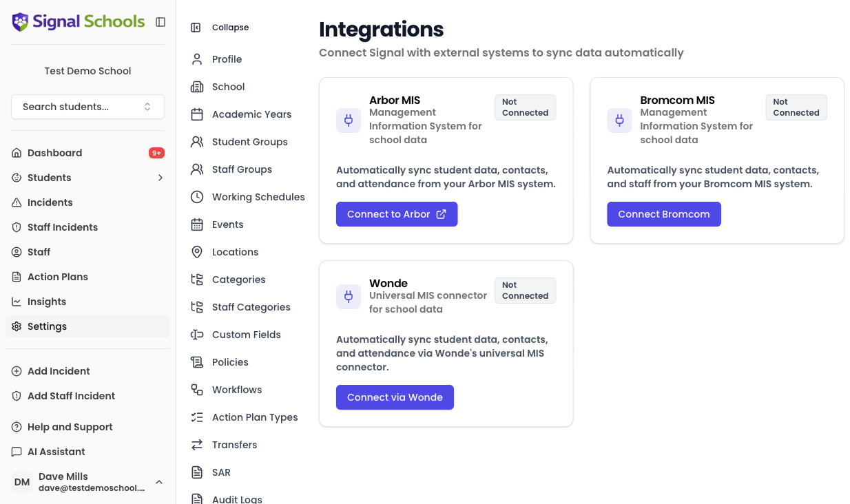850x504 pixels.
Task: Click the DM user avatar
Action: tap(22, 482)
